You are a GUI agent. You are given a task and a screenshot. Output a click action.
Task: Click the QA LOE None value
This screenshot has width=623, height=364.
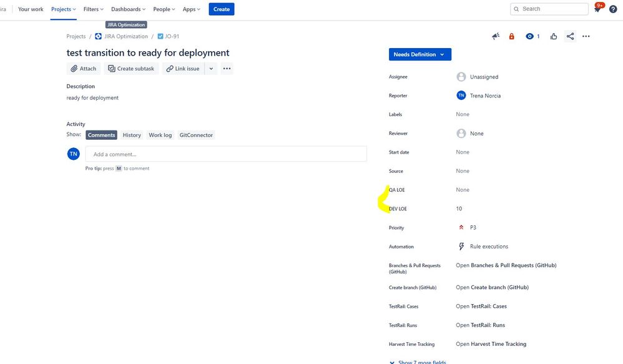point(463,190)
